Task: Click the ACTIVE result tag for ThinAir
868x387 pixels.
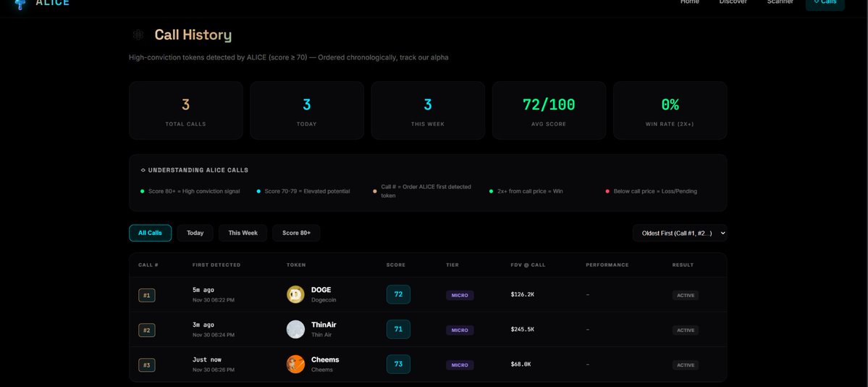Action: click(686, 330)
